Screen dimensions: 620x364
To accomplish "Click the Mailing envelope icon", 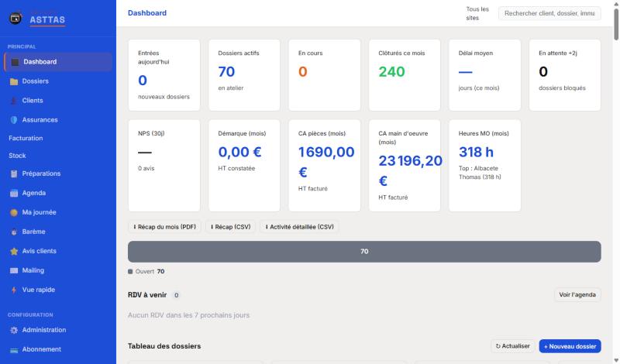I will pos(14,271).
